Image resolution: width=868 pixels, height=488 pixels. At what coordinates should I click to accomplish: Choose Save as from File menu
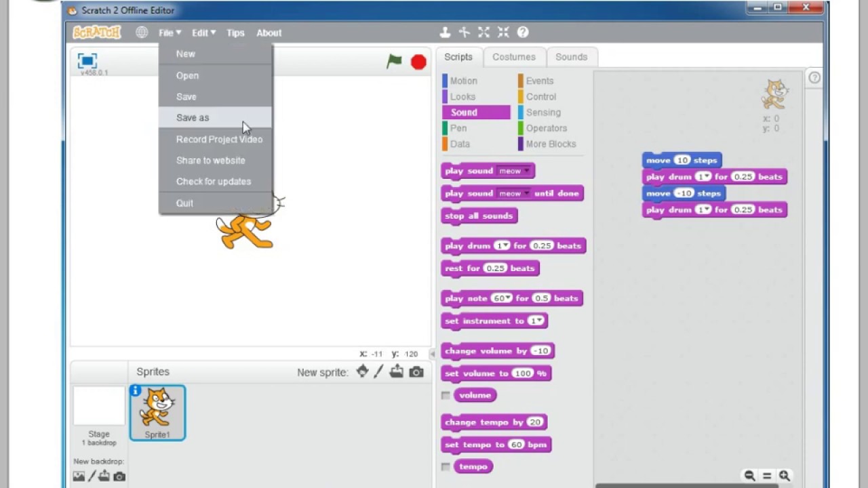pyautogui.click(x=216, y=117)
